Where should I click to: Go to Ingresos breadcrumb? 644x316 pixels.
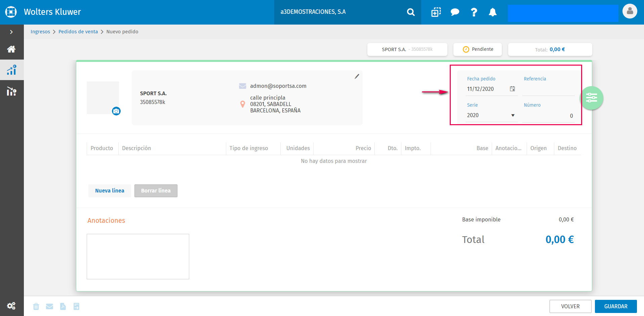(x=40, y=32)
